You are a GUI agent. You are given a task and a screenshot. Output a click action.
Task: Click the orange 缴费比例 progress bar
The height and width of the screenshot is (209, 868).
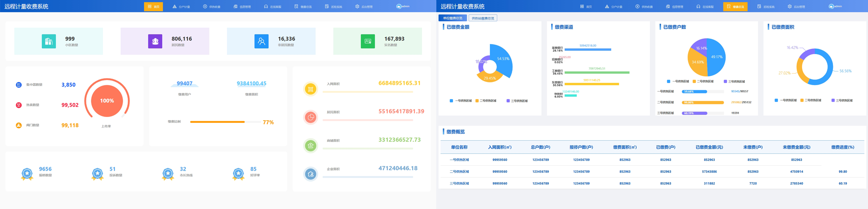217,122
